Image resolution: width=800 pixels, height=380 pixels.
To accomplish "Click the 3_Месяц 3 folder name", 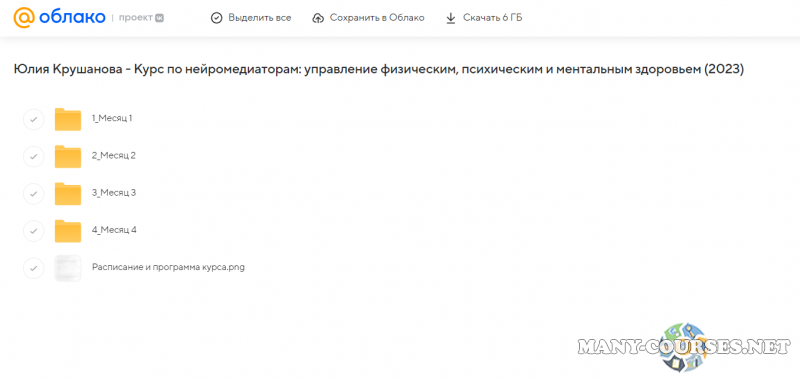I will click(x=114, y=193).
